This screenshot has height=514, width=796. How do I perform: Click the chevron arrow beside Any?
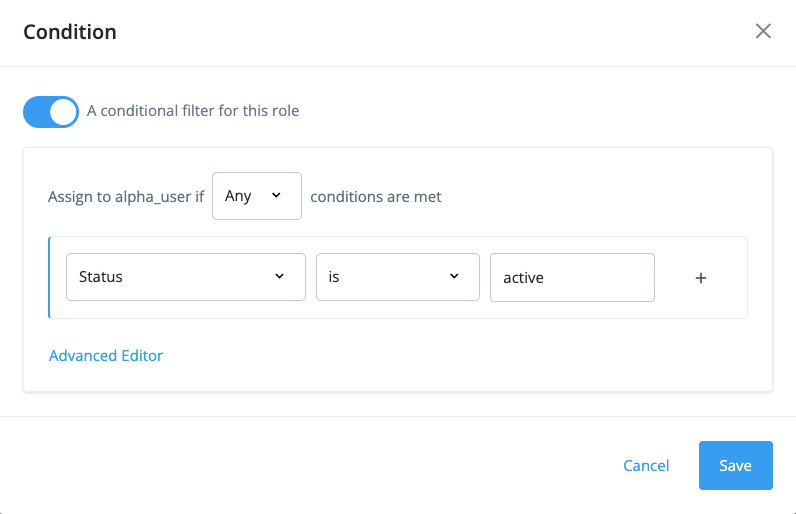pyautogui.click(x=276, y=196)
